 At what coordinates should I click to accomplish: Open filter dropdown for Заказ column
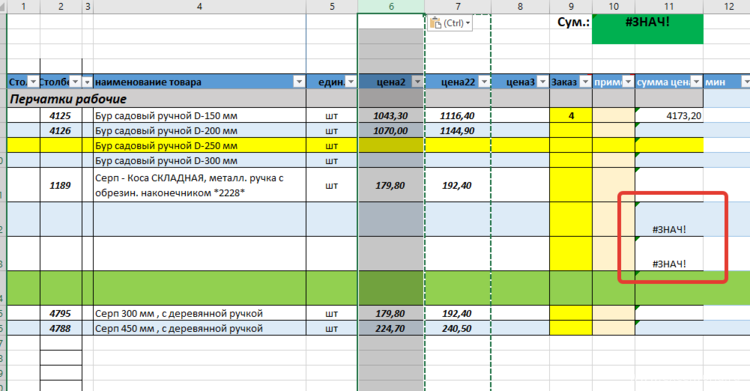[x=585, y=82]
